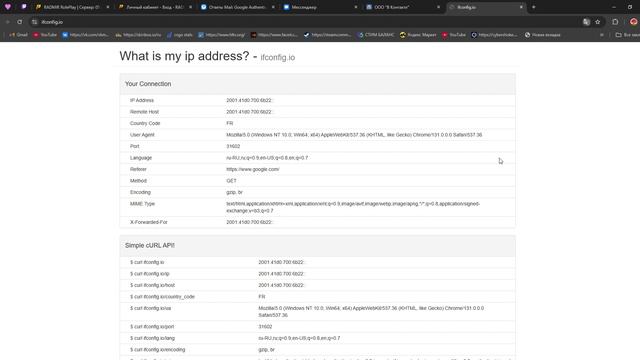Click the '$ curl ifconfig.io/port' command text
640x360 pixels.
click(x=152, y=327)
